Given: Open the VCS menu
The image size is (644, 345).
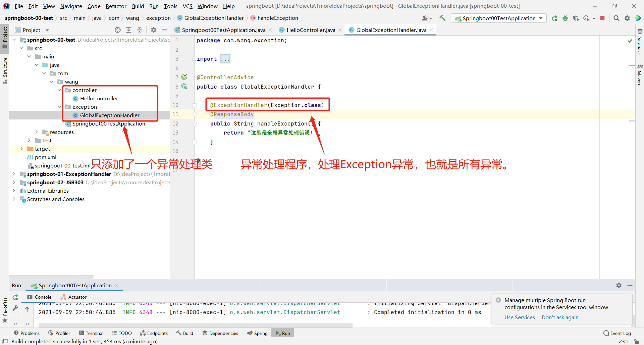Looking at the screenshot, I should pyautogui.click(x=187, y=6).
